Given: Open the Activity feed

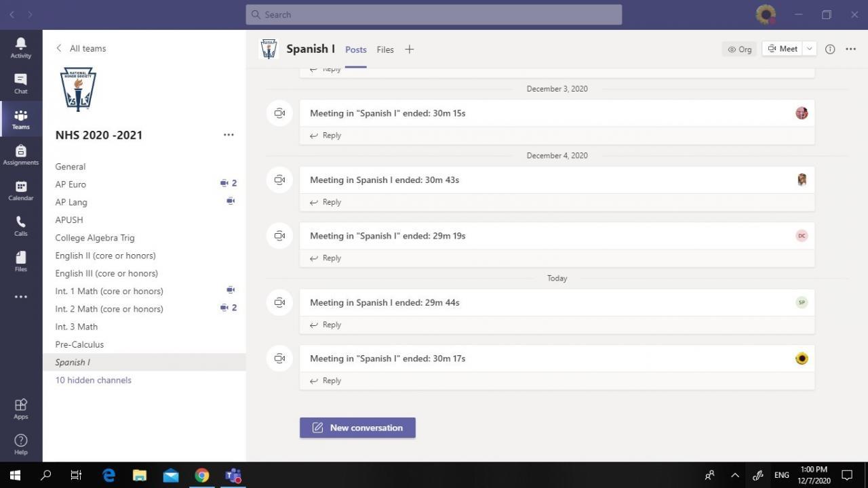Looking at the screenshot, I should pyautogui.click(x=21, y=47).
